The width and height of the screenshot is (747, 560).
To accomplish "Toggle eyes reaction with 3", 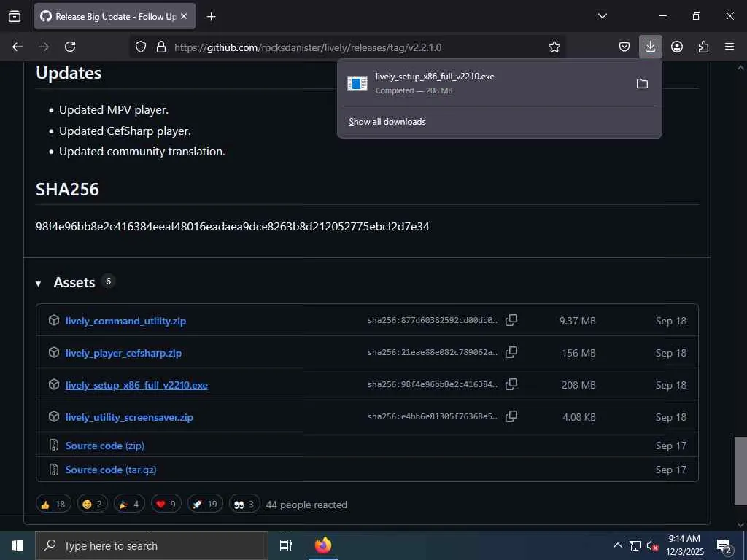I will [x=244, y=505].
